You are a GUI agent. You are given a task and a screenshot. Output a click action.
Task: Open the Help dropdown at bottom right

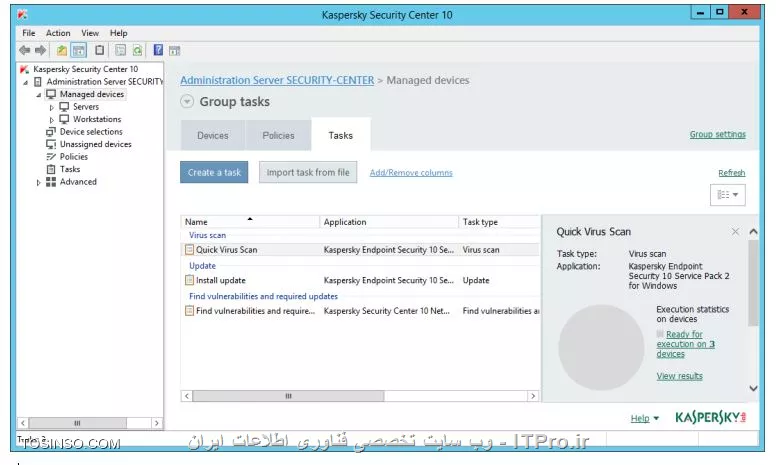pos(645,418)
